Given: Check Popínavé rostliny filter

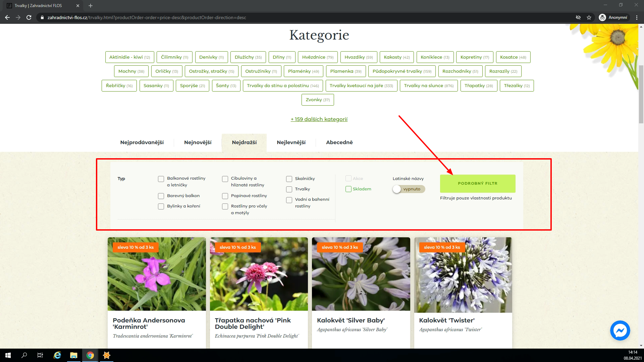Looking at the screenshot, I should pyautogui.click(x=225, y=196).
